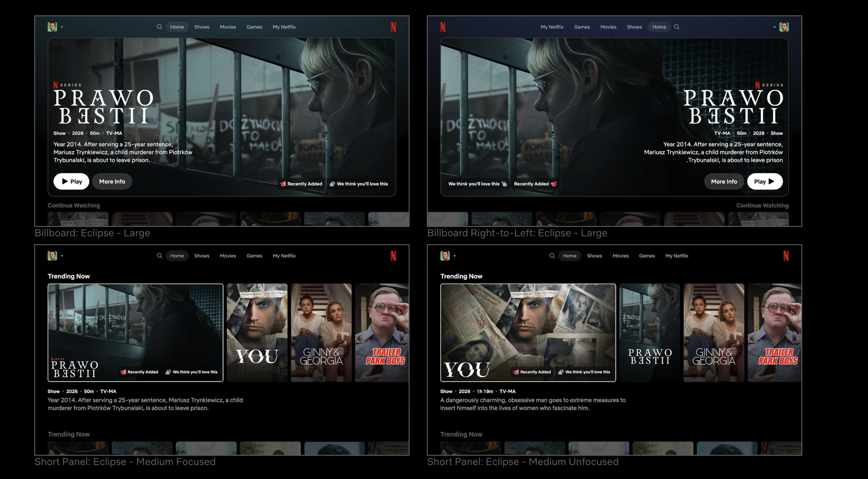
Task: Select Shows tab in Short Panel Medium Focused
Action: 202,256
